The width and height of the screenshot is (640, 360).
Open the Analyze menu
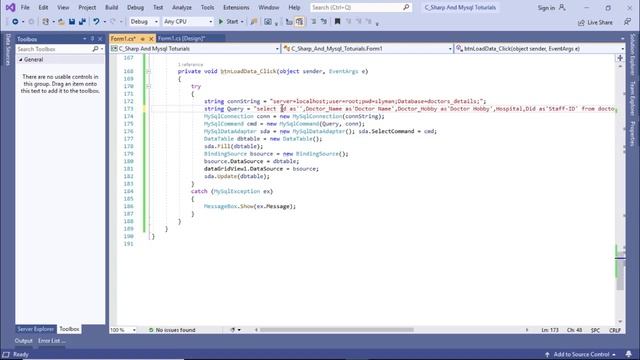[x=182, y=7]
